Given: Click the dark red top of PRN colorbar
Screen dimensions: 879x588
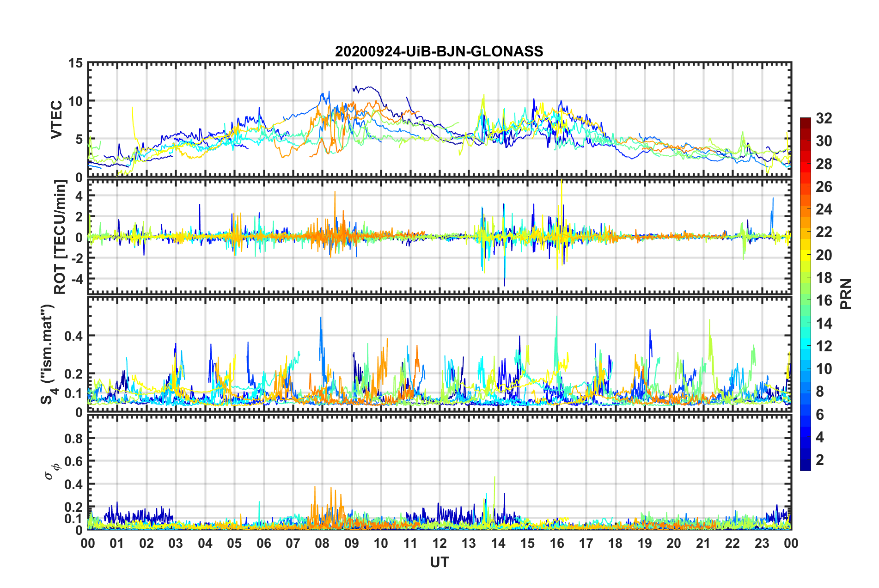Looking at the screenshot, I should point(806,121).
